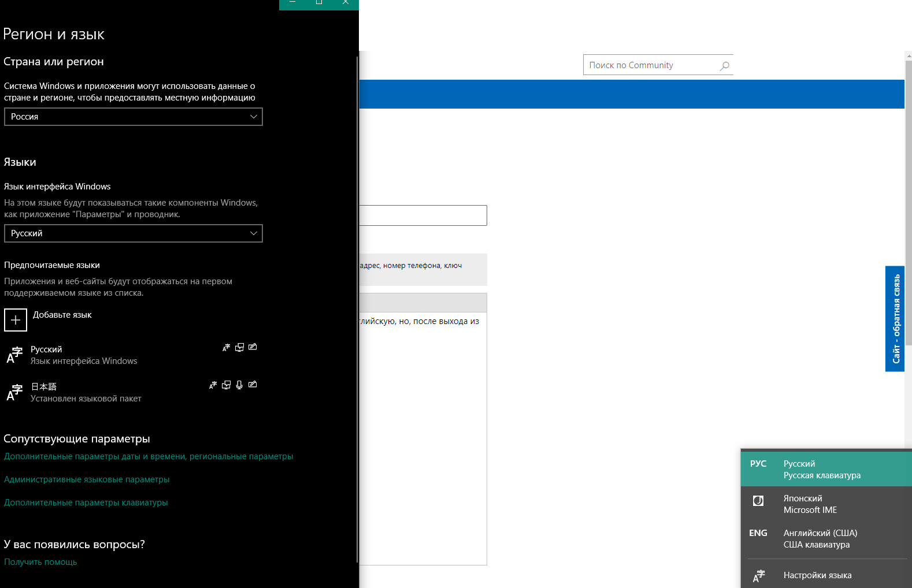Select the 日本語 language list entry
This screenshot has width=912, height=588.
(132, 393)
